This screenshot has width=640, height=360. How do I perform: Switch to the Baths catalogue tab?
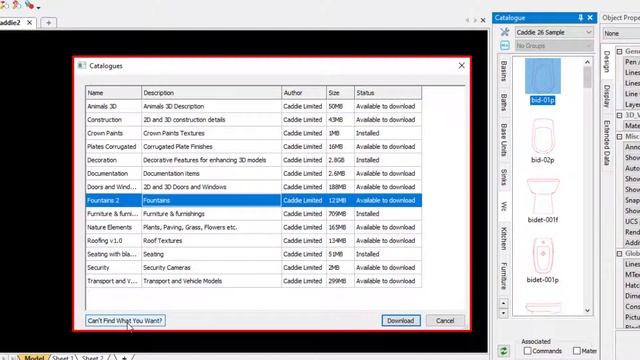pyautogui.click(x=504, y=102)
